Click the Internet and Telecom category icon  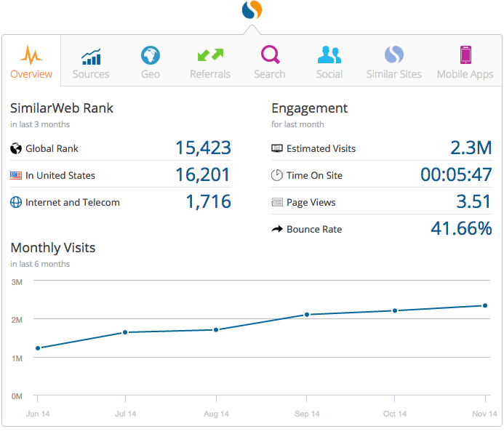[x=16, y=202]
